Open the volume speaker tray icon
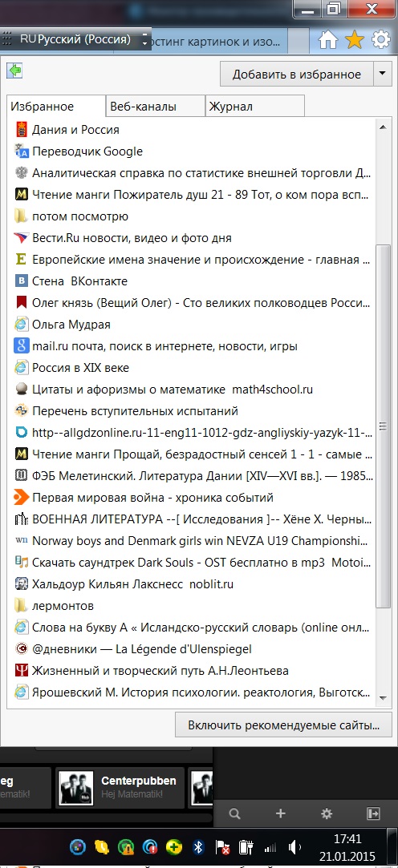 coord(295,847)
